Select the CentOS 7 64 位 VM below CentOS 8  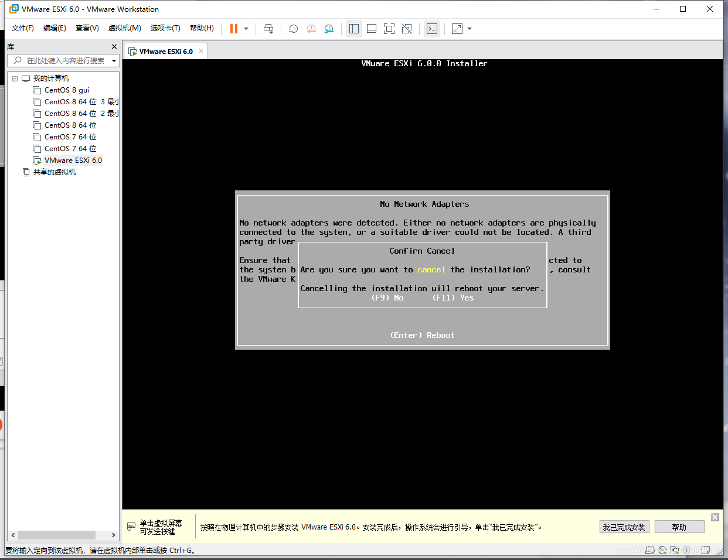coord(70,137)
